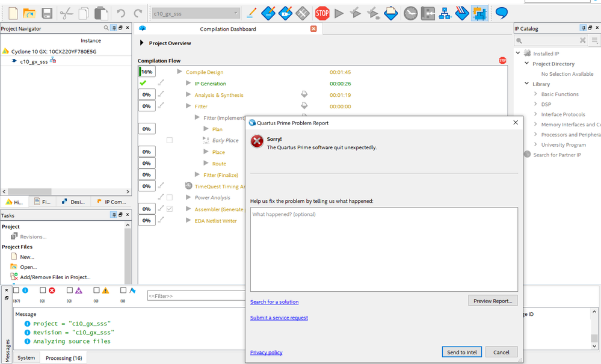Click the What happened? text box

point(384,250)
